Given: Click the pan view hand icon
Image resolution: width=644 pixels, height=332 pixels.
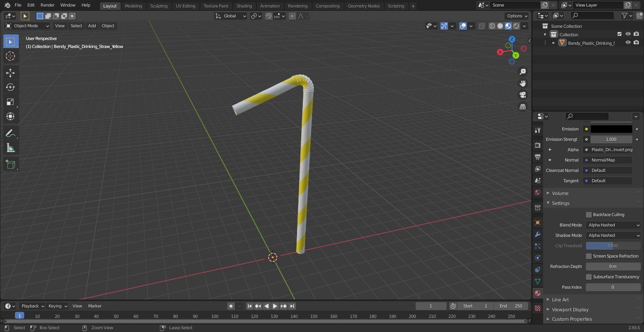Looking at the screenshot, I should coord(522,83).
